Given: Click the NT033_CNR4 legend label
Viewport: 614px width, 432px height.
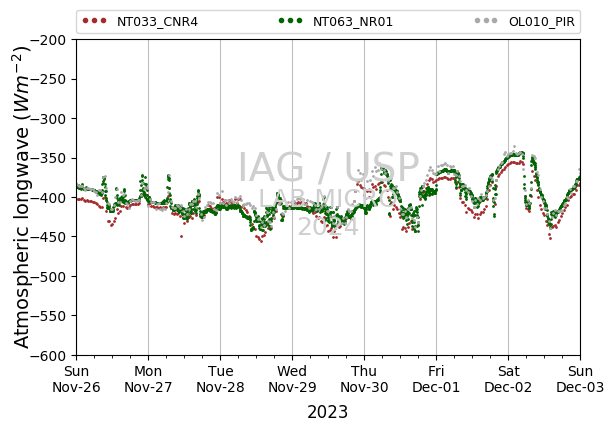Looking at the screenshot, I should pyautogui.click(x=157, y=22).
